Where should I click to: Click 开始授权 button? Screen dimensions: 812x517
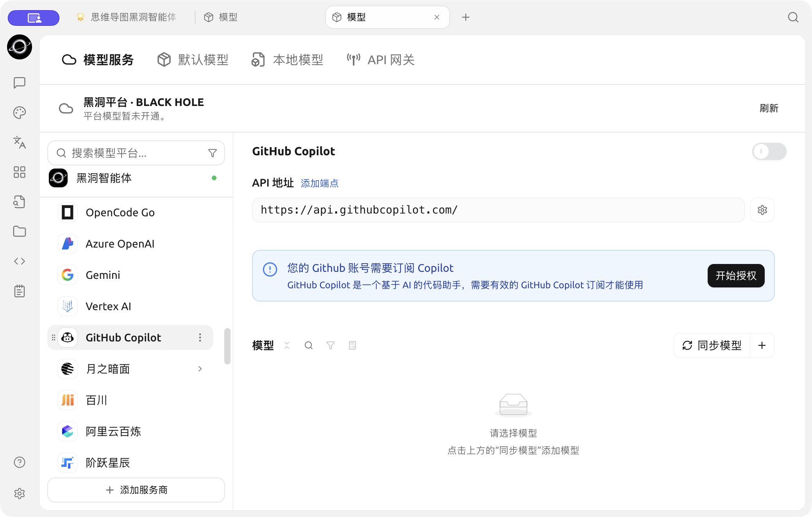click(x=736, y=276)
